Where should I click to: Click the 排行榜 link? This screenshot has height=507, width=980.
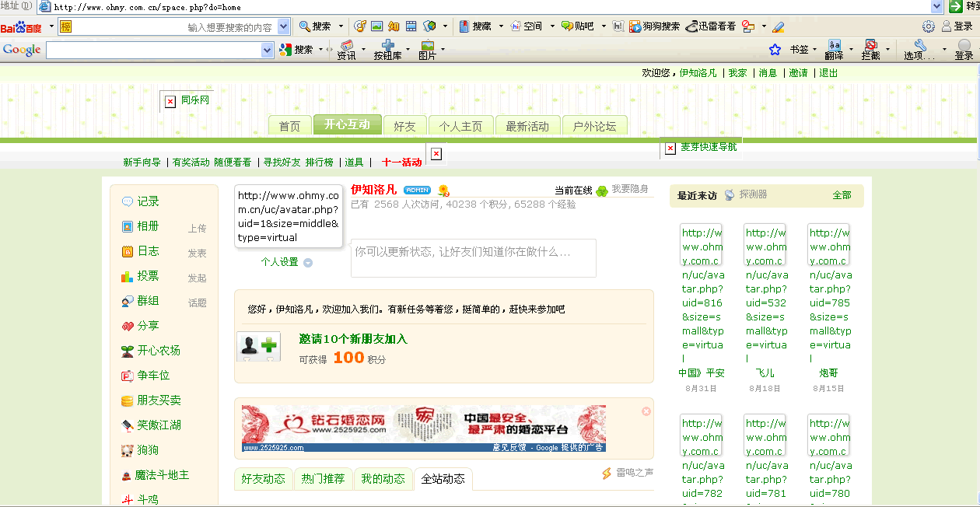pyautogui.click(x=319, y=163)
